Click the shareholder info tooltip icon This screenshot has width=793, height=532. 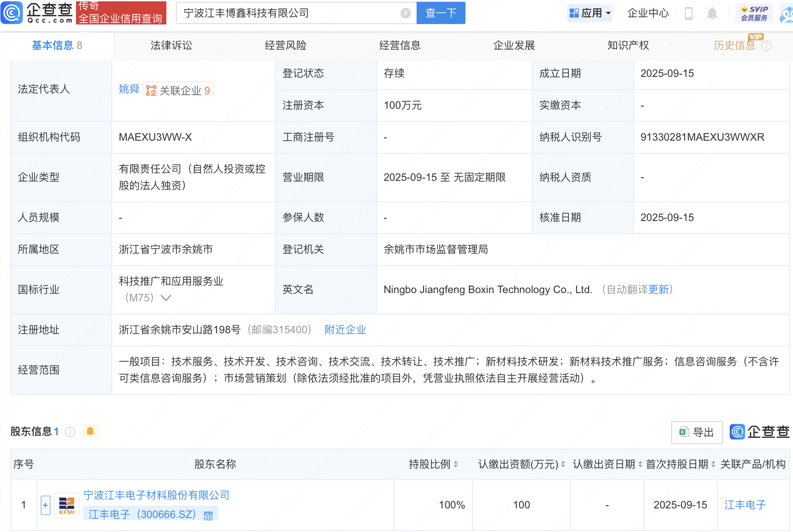pos(70,432)
